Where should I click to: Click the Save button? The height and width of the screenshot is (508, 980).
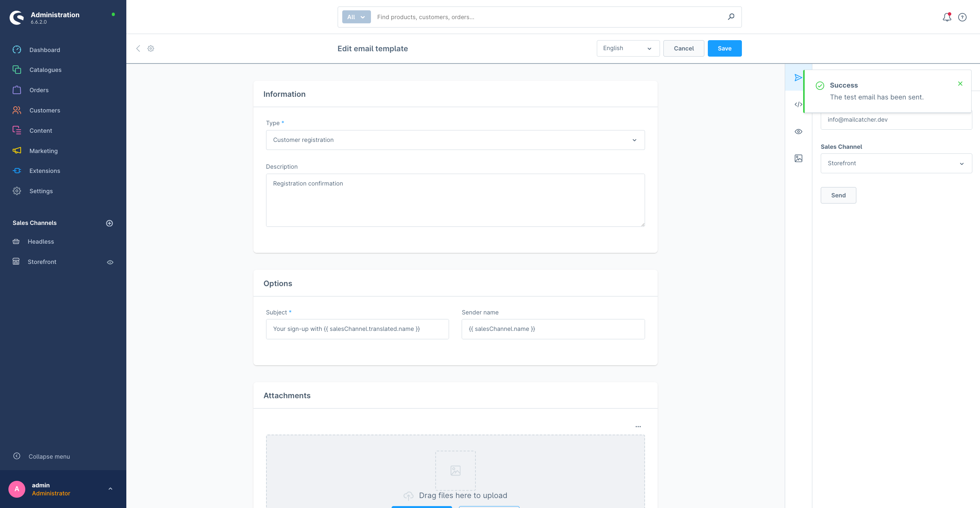point(724,48)
